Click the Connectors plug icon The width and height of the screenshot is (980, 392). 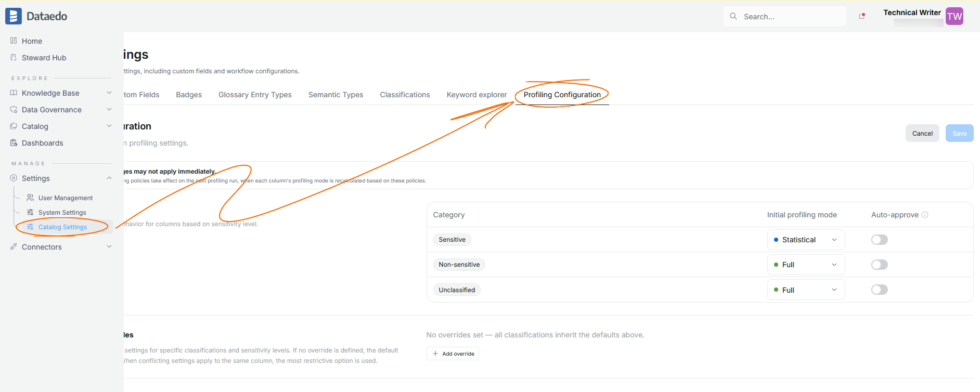14,246
